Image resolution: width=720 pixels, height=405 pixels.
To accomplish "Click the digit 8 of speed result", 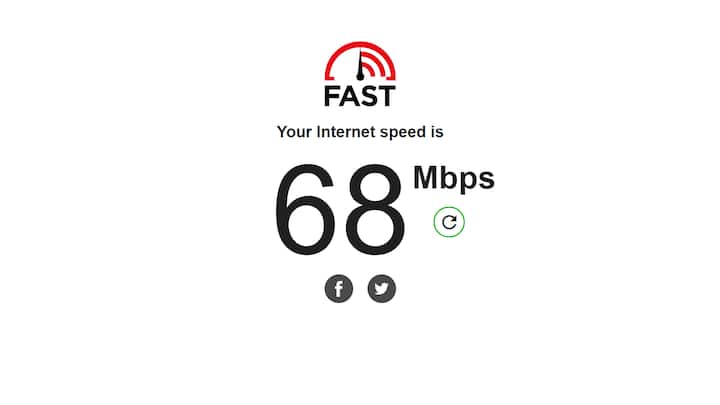I will click(x=376, y=209).
